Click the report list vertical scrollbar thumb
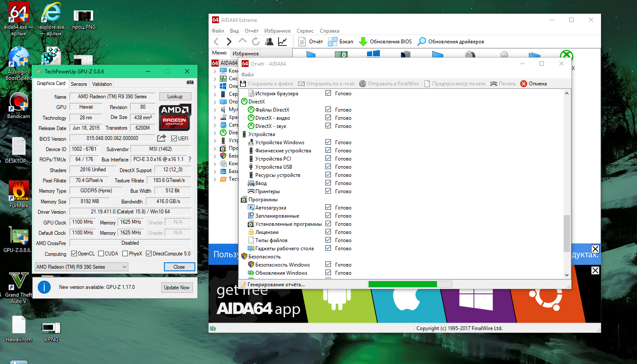 point(567,234)
